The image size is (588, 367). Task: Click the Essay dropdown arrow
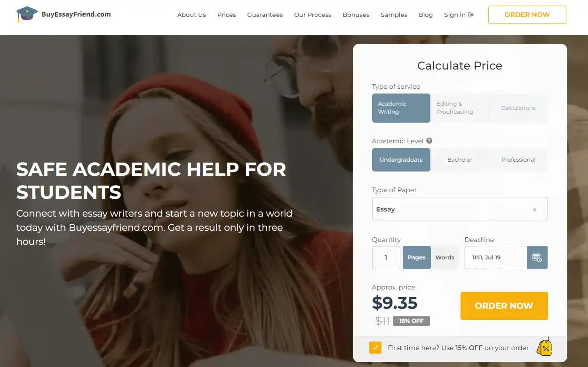click(535, 210)
